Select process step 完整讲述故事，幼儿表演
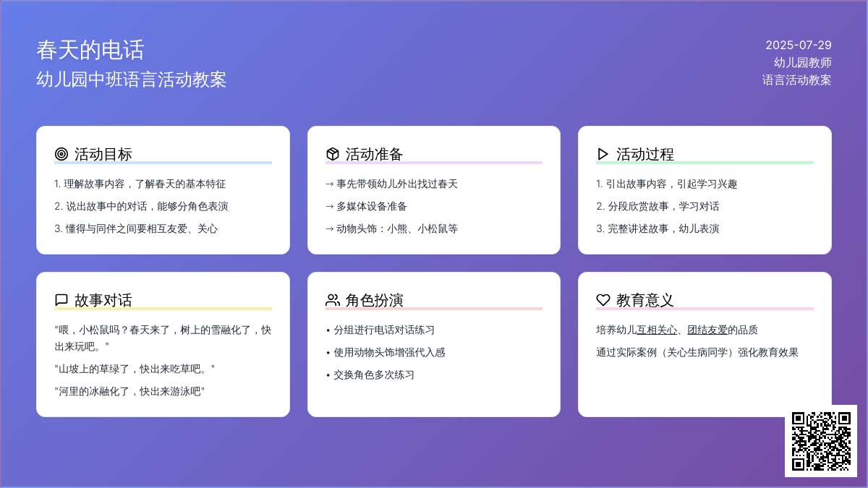 [x=658, y=228]
